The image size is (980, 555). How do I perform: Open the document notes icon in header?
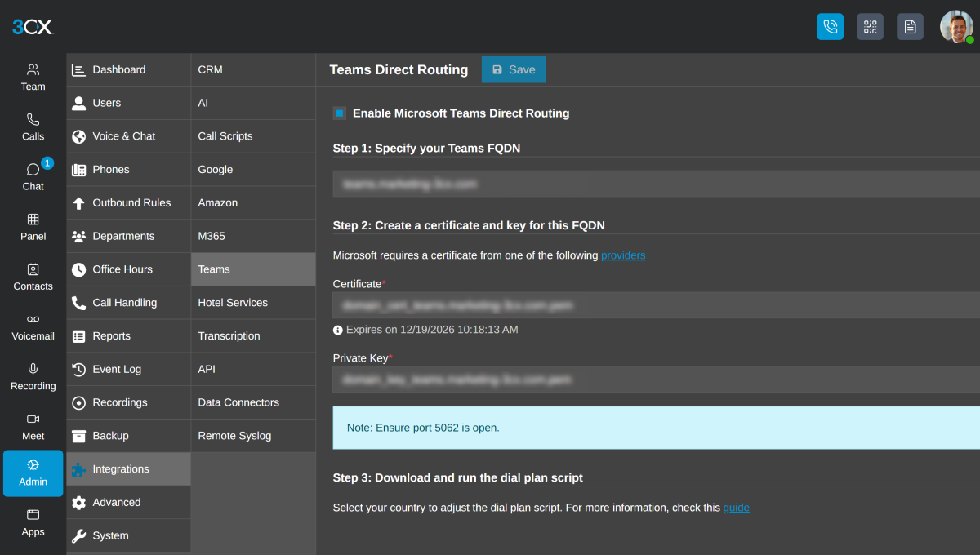click(x=910, y=27)
